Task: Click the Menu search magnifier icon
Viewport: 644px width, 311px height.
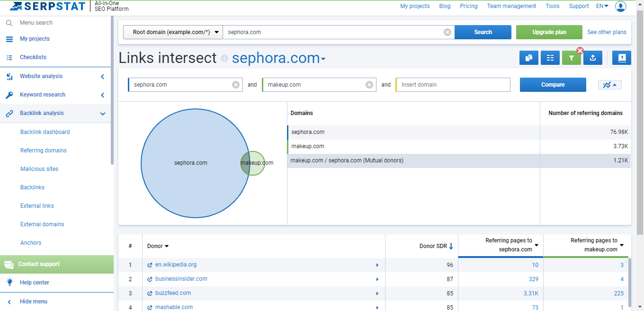Action: [9, 23]
